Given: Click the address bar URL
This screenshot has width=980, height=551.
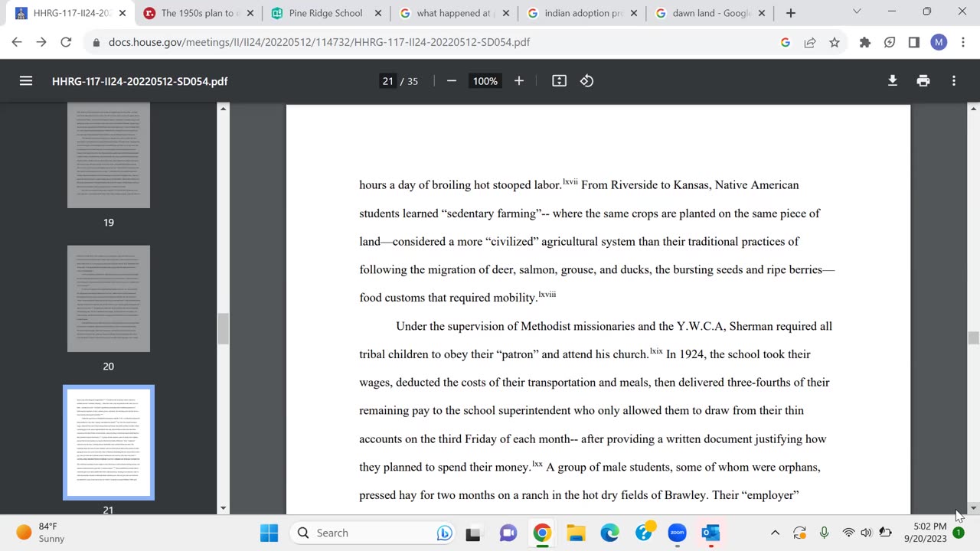Looking at the screenshot, I should (x=319, y=43).
